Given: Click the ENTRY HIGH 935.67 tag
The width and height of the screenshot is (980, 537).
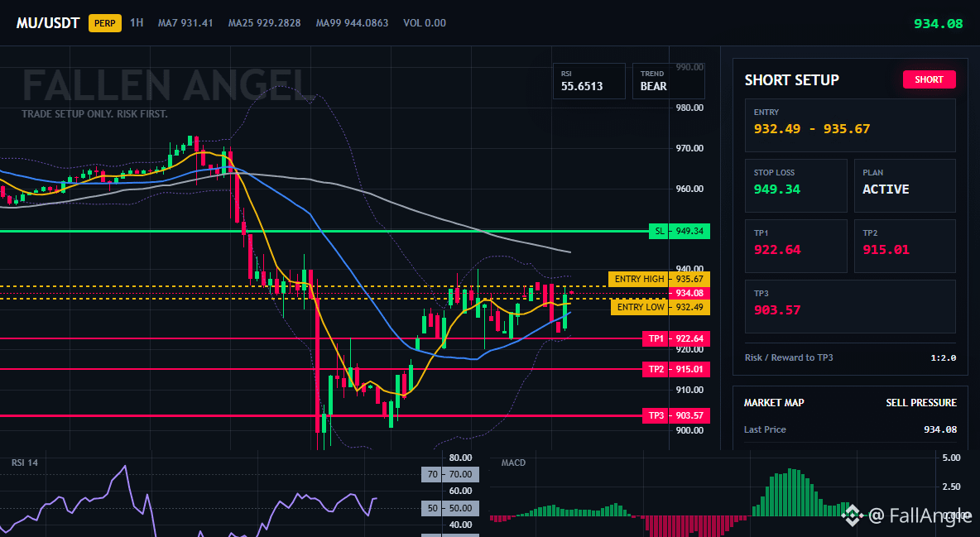Looking at the screenshot, I should point(659,279).
